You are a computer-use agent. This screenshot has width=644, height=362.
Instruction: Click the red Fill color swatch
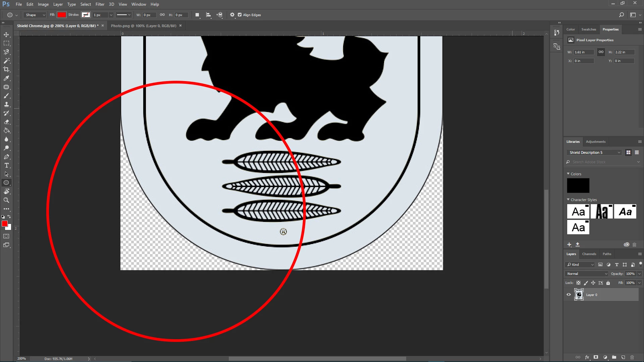[61, 15]
